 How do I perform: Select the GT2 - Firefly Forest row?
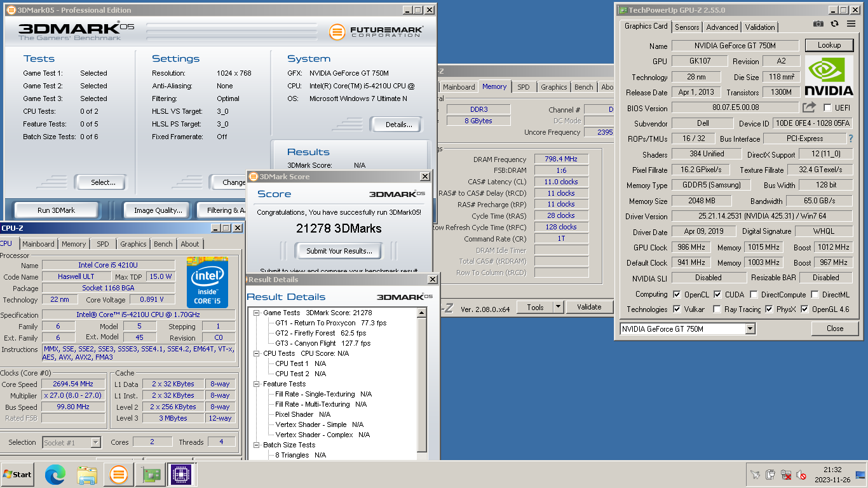pos(321,333)
